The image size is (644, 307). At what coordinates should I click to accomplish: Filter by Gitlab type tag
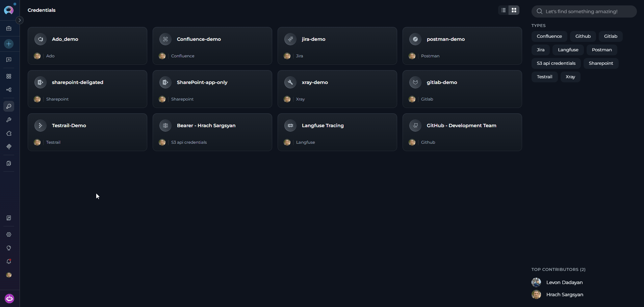611,36
